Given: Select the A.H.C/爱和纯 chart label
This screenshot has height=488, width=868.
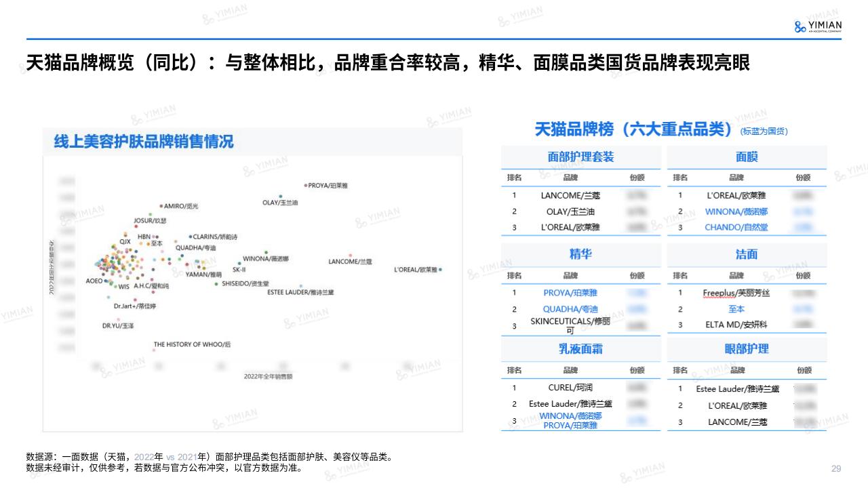Looking at the screenshot, I should coord(151,287).
